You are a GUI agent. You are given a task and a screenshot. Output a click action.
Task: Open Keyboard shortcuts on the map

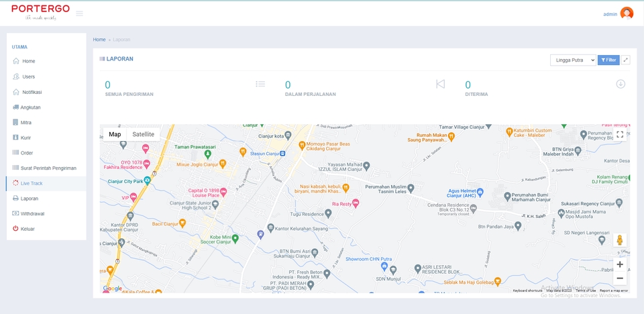coord(527,291)
